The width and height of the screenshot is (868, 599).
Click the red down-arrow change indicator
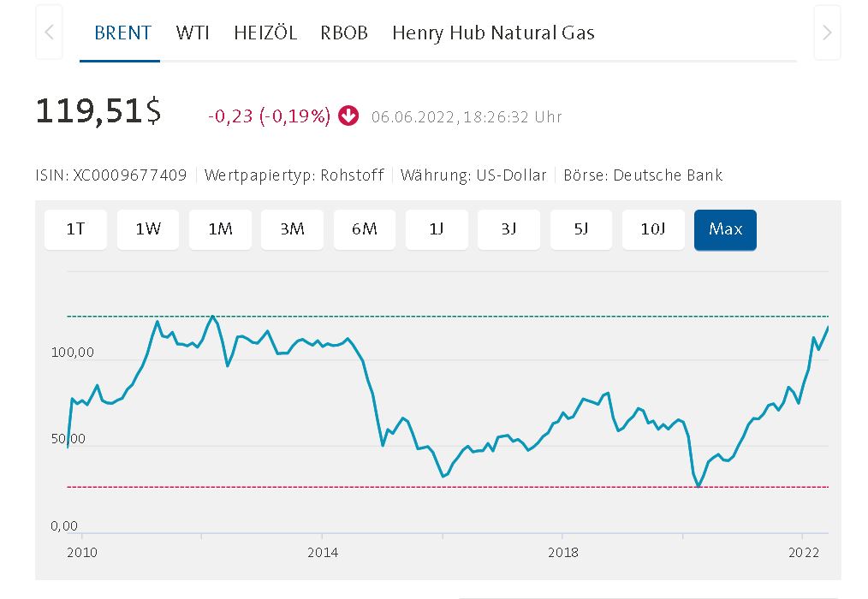(x=348, y=116)
